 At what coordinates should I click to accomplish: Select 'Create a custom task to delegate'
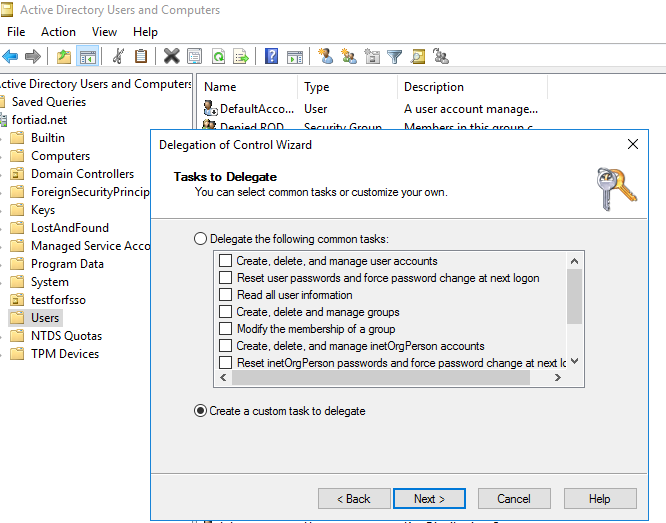[x=201, y=411]
